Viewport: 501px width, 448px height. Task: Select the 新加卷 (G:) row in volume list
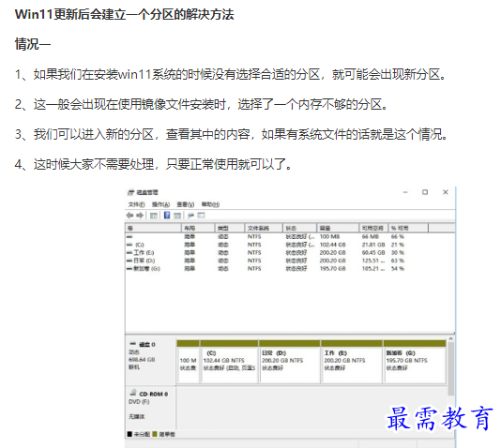click(266, 269)
